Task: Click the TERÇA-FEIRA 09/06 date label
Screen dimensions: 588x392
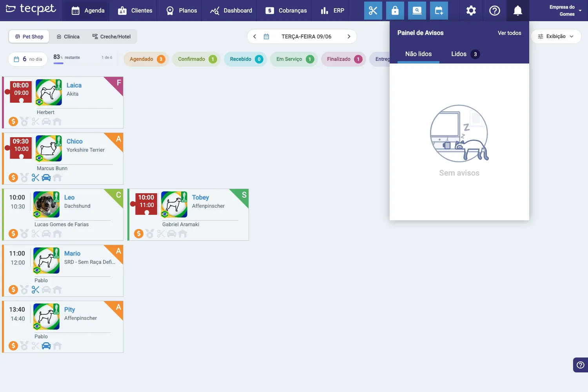Action: 306,36
